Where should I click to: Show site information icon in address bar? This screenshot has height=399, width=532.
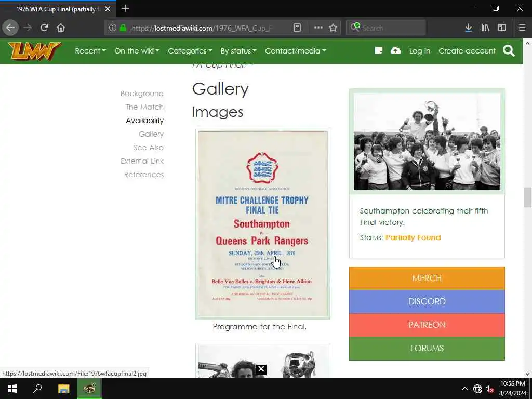click(x=112, y=28)
